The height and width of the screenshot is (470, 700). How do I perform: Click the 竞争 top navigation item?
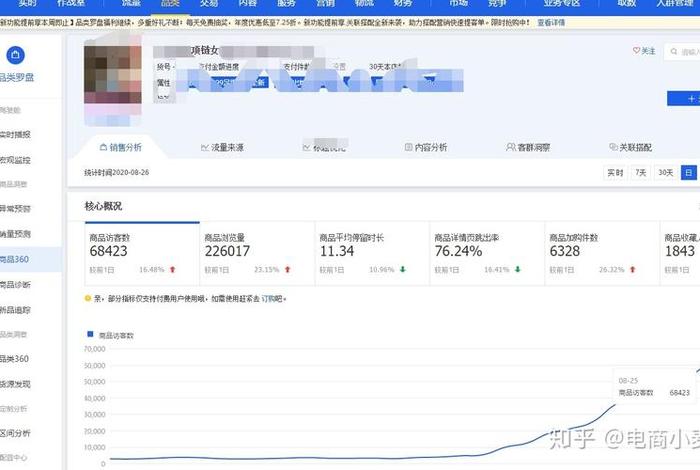(x=497, y=4)
